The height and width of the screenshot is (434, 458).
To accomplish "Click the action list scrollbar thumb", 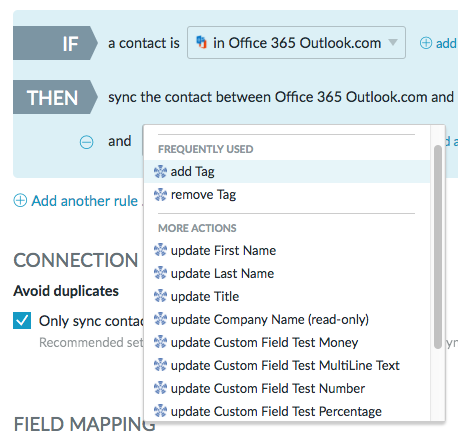I will click(438, 247).
